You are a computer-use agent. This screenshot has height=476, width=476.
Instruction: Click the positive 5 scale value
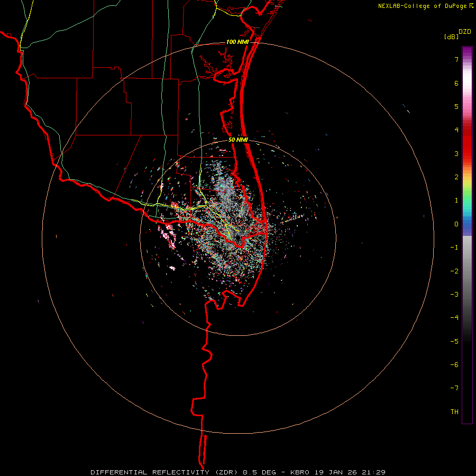click(x=456, y=106)
